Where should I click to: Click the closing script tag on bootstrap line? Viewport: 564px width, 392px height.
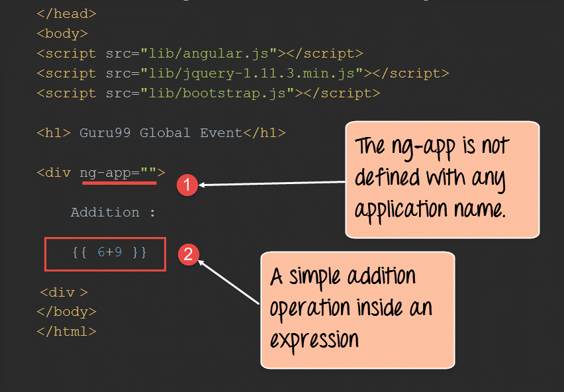click(x=338, y=93)
